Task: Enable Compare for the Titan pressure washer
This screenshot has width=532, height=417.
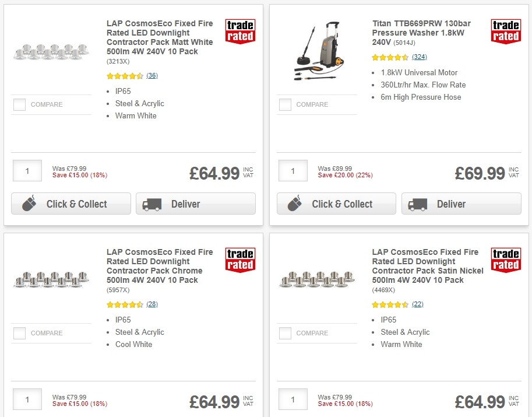Action: (285, 104)
